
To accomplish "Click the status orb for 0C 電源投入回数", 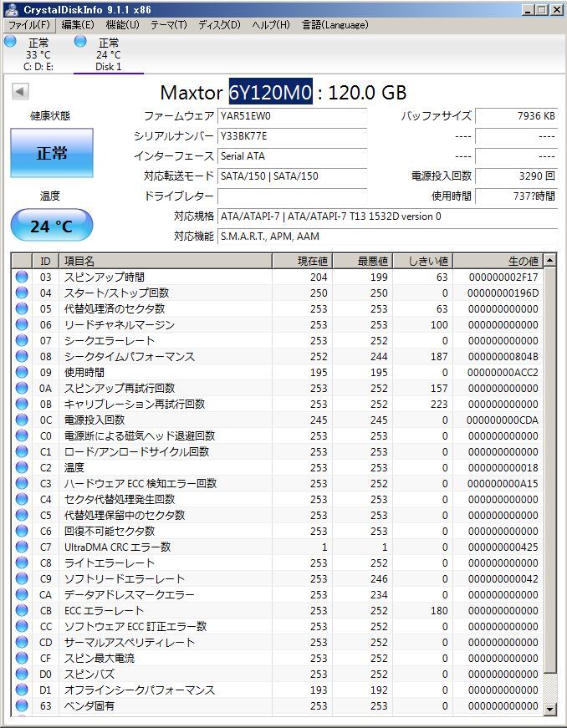I will pyautogui.click(x=22, y=420).
